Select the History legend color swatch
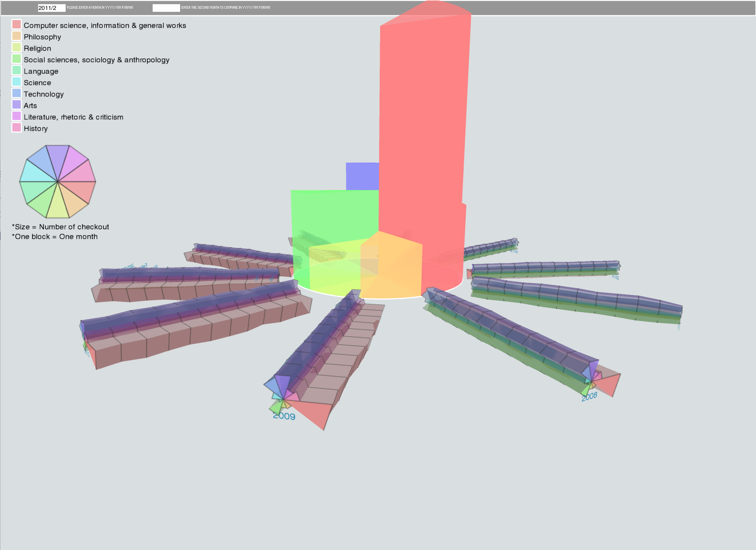This screenshot has height=550, width=756. [16, 127]
